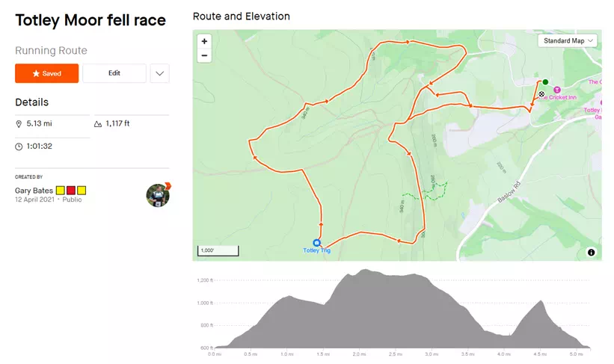Click the Edit route button
This screenshot has height=364, width=614.
click(114, 73)
